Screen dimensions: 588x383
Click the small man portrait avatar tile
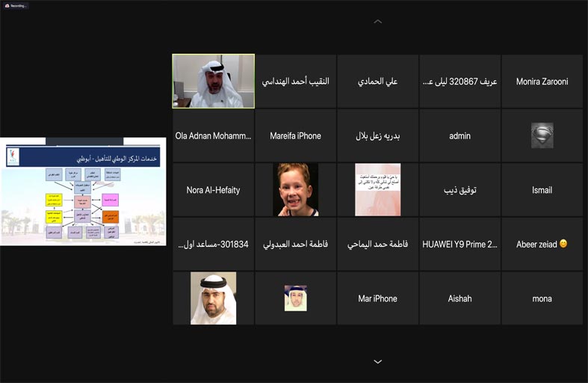pos(295,298)
